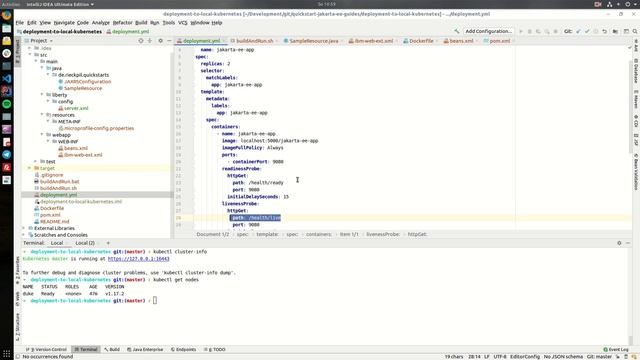Switch to the SampleResource.java editor tab
The image size is (640, 360).
point(313,41)
